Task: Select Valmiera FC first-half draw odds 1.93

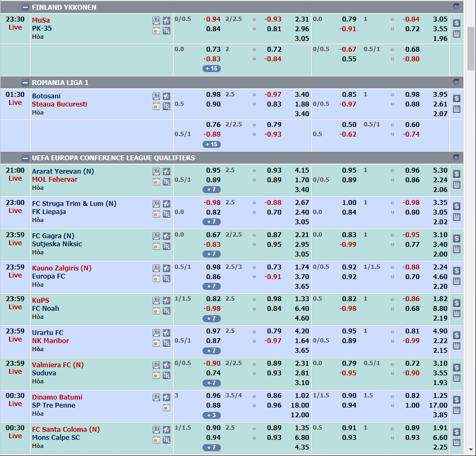Action: (440, 383)
